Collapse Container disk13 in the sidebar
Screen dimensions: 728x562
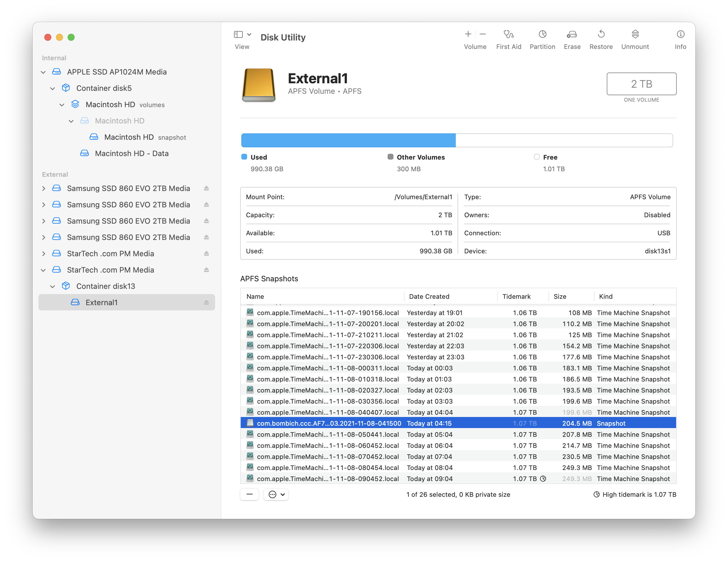(52, 286)
